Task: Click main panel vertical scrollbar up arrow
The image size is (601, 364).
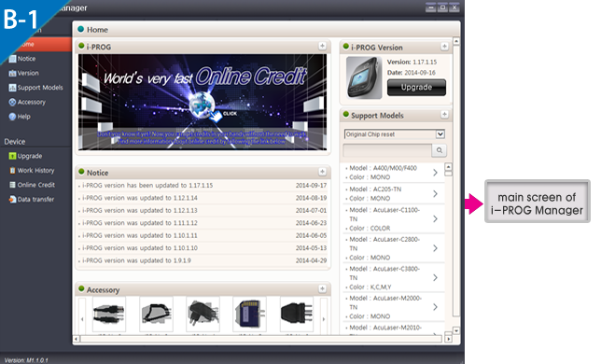Action: click(x=456, y=41)
